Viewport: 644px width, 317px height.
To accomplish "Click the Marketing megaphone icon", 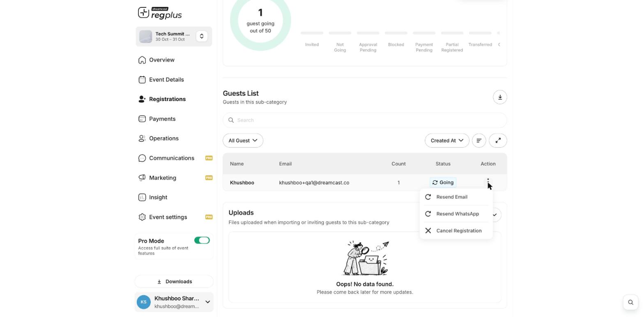I will pyautogui.click(x=142, y=178).
